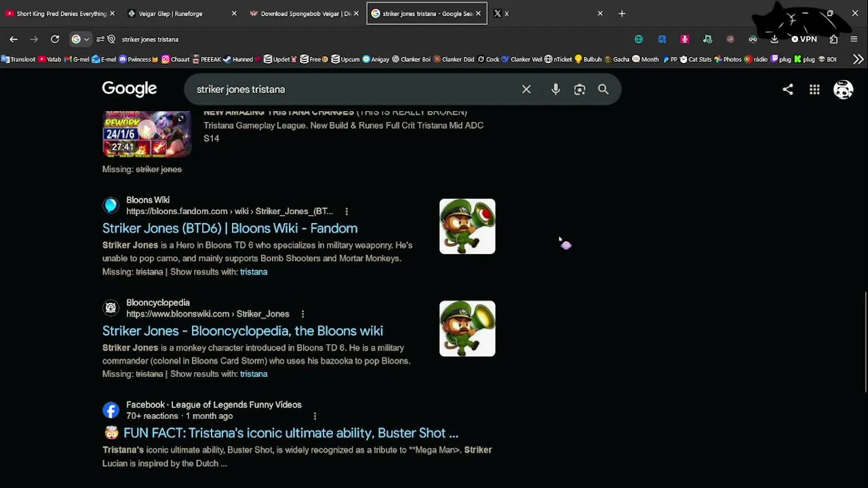Screen dimensions: 868x488
Task: Open the downloads panel
Action: point(774,39)
